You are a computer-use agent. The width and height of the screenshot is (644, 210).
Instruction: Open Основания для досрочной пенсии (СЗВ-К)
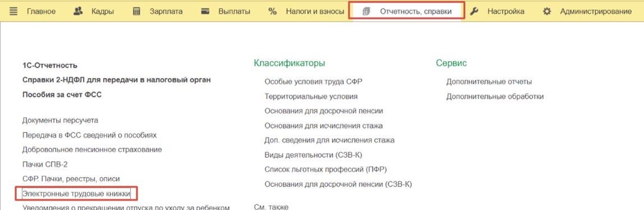point(338,184)
